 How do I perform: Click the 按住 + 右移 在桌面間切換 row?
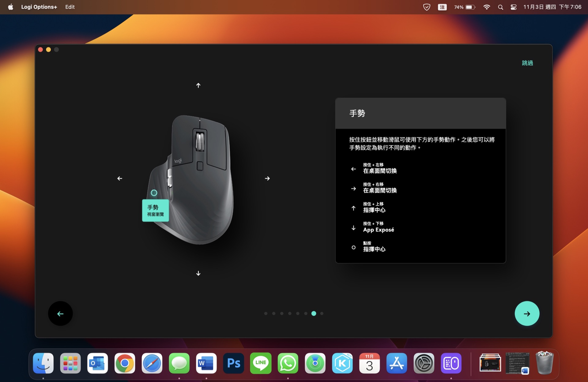(x=374, y=188)
